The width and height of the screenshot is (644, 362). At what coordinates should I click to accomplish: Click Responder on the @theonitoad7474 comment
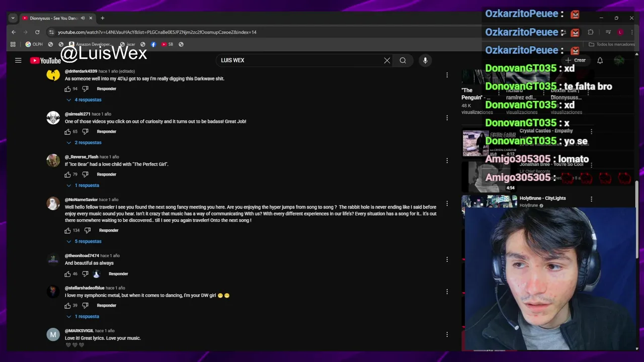pos(118,274)
